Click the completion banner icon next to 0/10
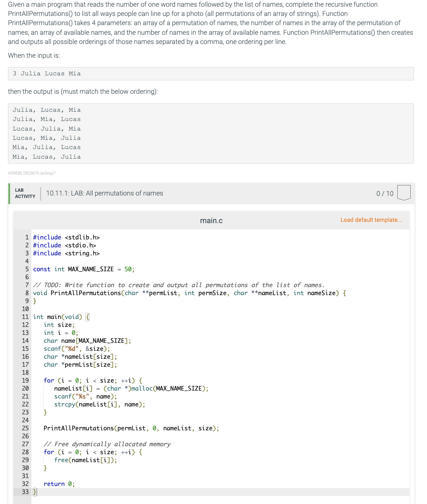 403,193
